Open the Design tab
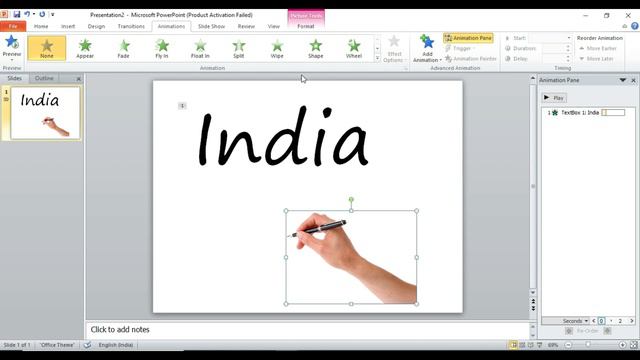The height and width of the screenshot is (360, 640). tap(96, 26)
